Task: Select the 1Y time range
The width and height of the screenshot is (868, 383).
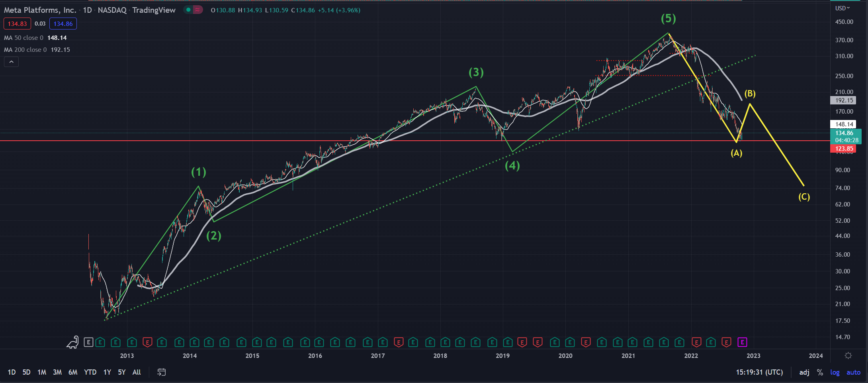Action: (x=107, y=372)
